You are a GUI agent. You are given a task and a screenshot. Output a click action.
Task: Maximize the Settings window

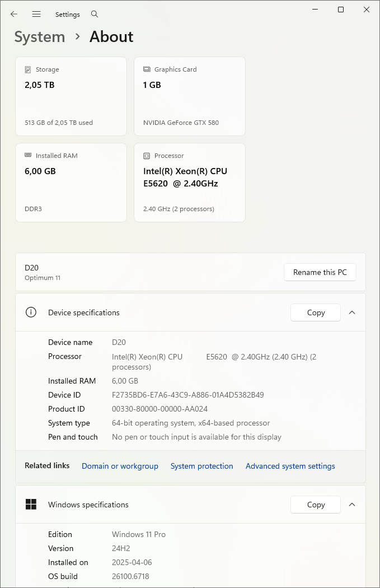coord(341,10)
